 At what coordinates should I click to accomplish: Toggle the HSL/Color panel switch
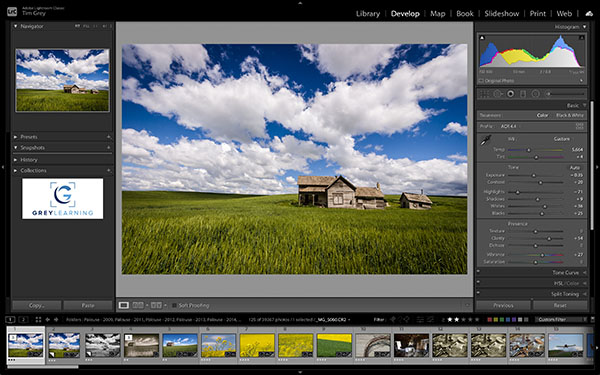coord(478,282)
